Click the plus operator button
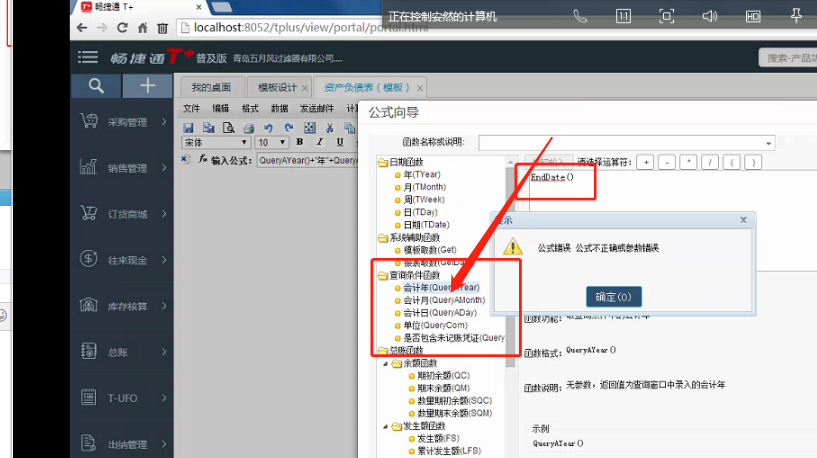This screenshot has height=458, width=817. [x=646, y=163]
